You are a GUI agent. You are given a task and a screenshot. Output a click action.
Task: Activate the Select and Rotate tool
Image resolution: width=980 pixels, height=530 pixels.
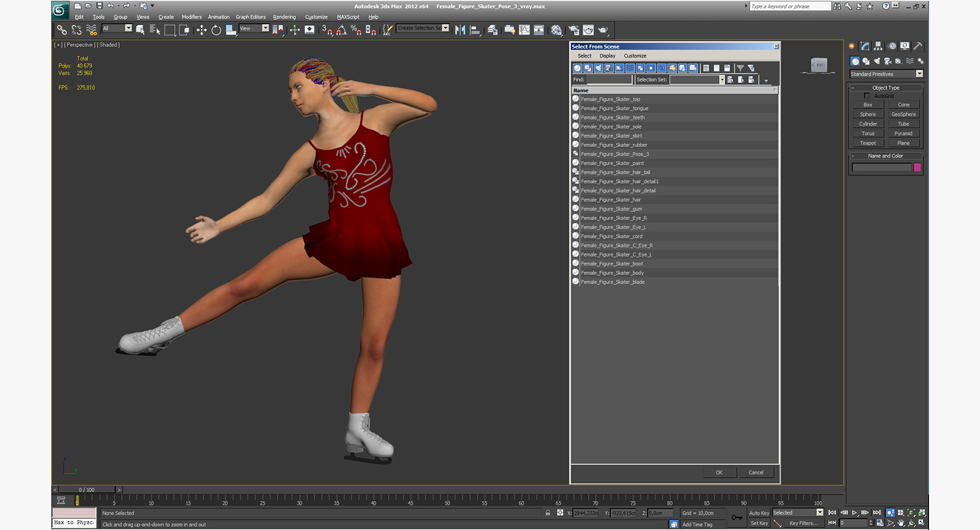(x=217, y=30)
